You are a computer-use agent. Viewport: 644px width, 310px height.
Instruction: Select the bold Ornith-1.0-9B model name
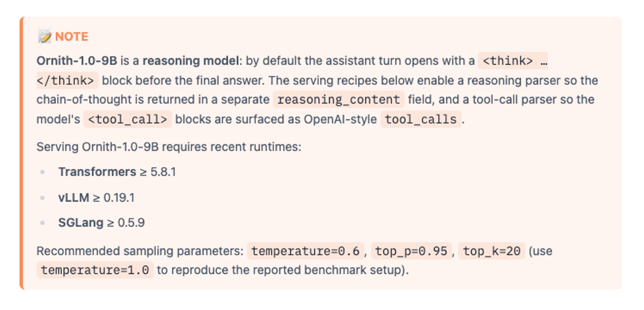77,61
